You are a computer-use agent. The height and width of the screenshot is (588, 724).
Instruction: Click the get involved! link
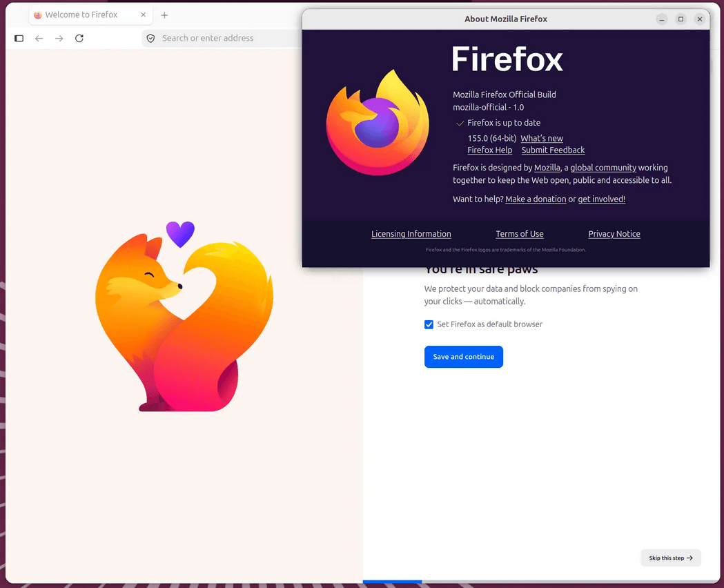point(602,199)
